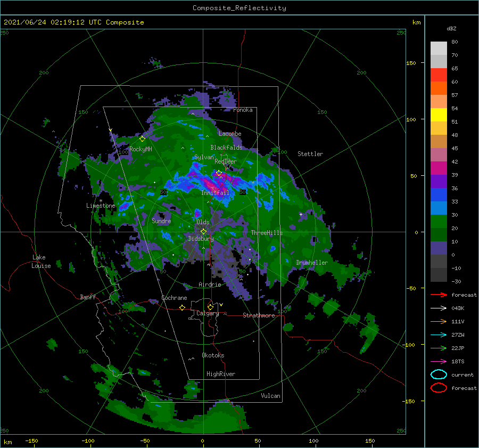Click the Lake Louise label
This screenshot has width=479, height=448.
pyautogui.click(x=42, y=262)
